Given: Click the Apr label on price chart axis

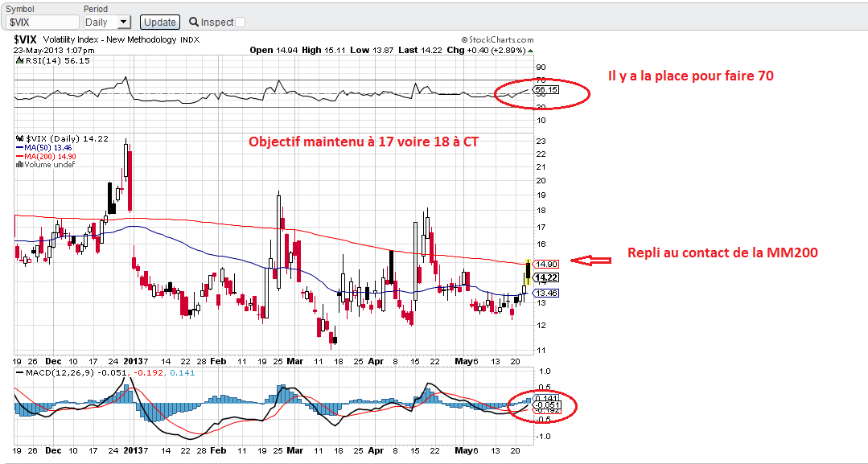Looking at the screenshot, I should 376,361.
